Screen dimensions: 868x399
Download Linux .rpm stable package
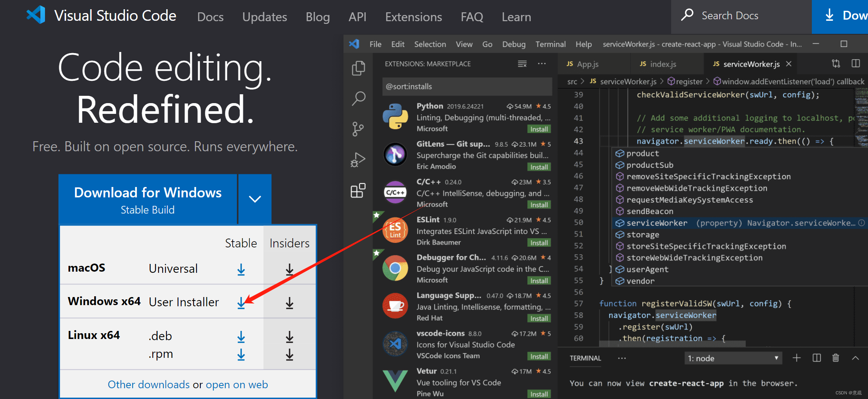click(x=241, y=354)
